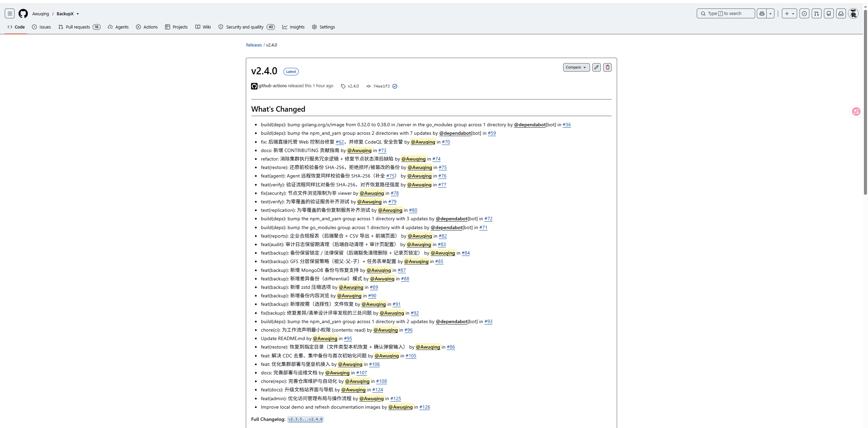The image size is (868, 428).
Task: Click the Latest release label
Action: pyautogui.click(x=291, y=72)
